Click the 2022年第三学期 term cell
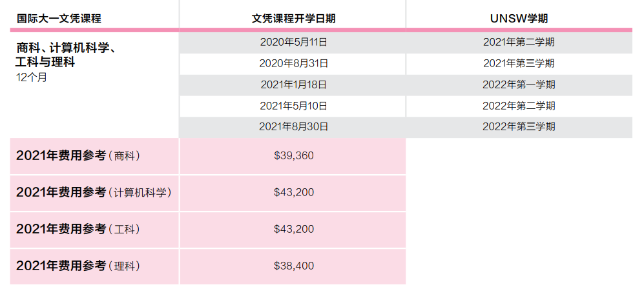644x296 pixels. (x=519, y=127)
